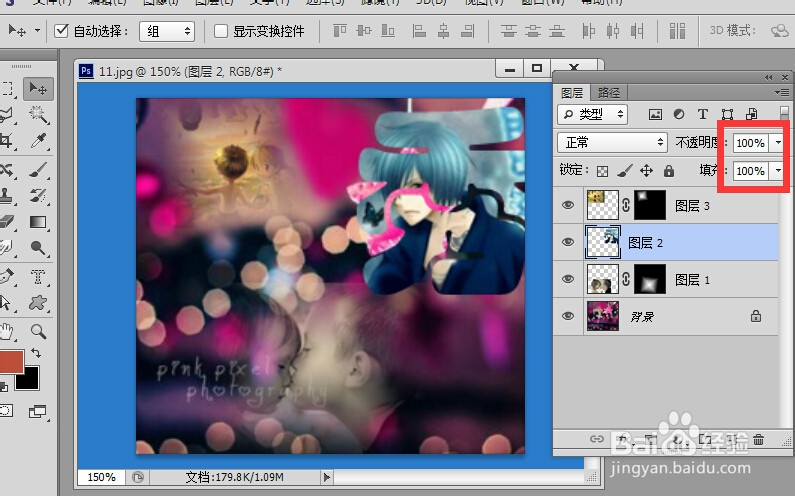Select the 图层 3 layer row
Viewport: 795px width, 496px height.
click(x=665, y=205)
